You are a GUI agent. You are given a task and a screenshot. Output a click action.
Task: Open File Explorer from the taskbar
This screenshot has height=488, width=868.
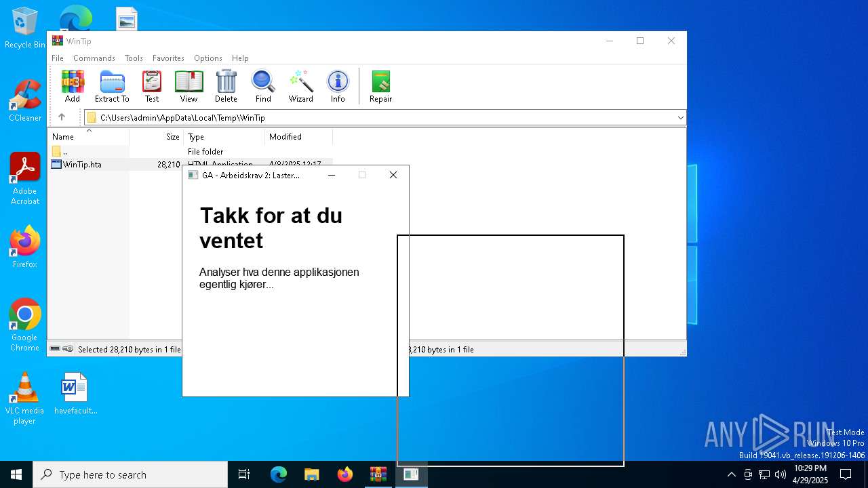(311, 474)
